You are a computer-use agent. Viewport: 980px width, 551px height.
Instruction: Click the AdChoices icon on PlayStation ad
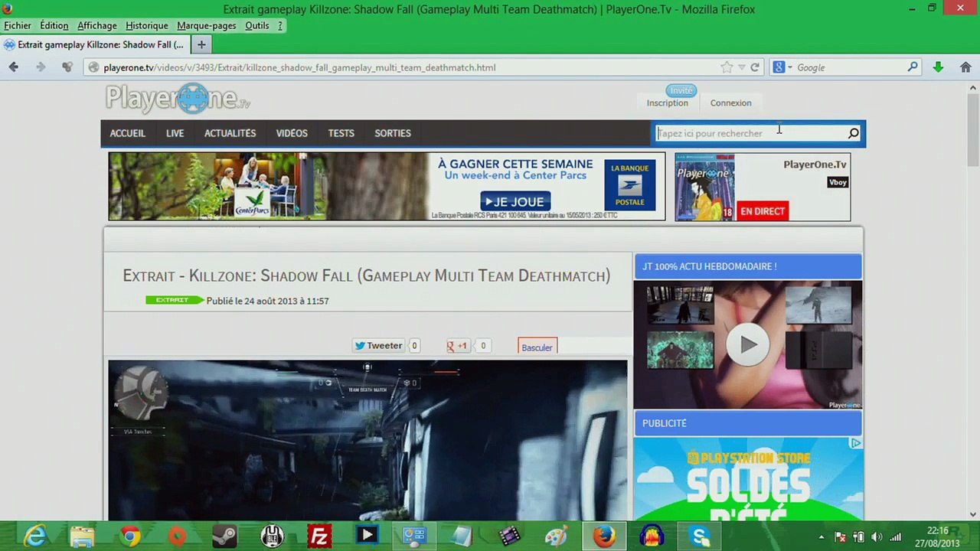coord(855,443)
